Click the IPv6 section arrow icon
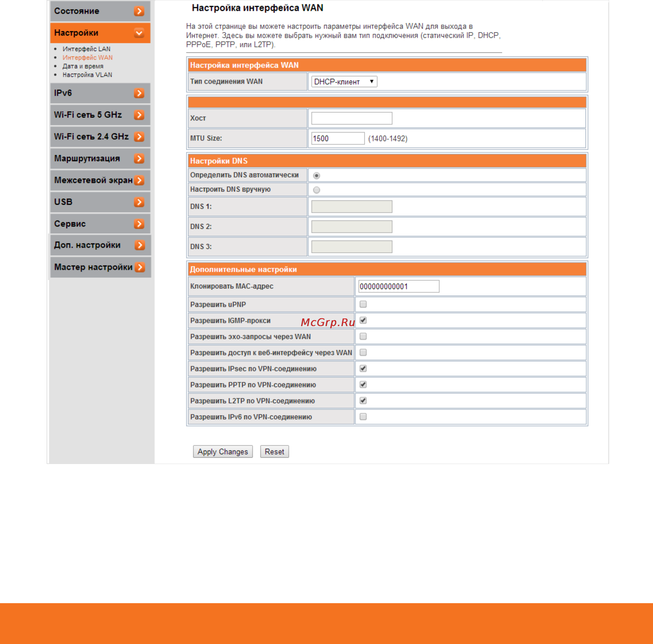This screenshot has width=653, height=644. click(x=139, y=93)
